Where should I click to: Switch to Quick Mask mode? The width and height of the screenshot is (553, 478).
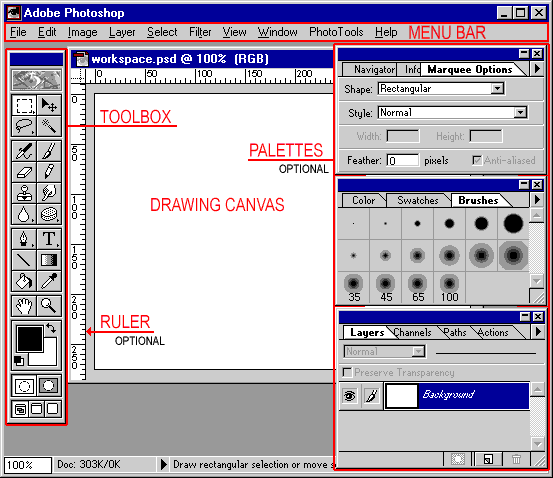click(x=49, y=386)
